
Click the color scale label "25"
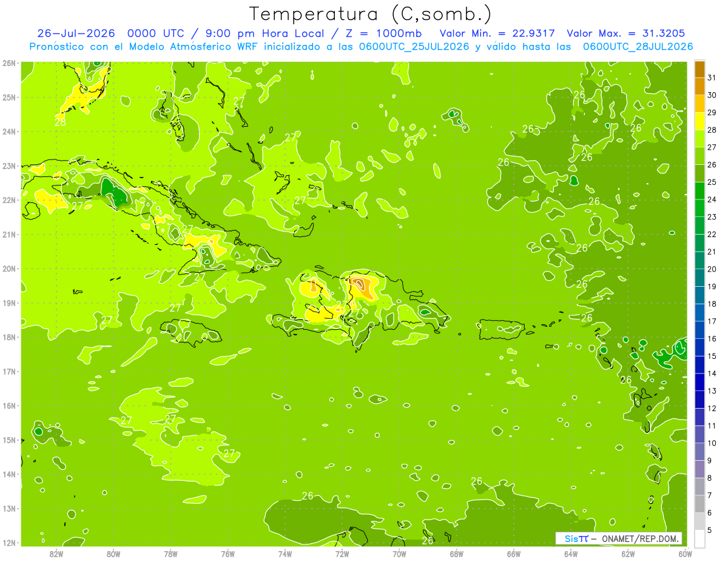(x=712, y=182)
